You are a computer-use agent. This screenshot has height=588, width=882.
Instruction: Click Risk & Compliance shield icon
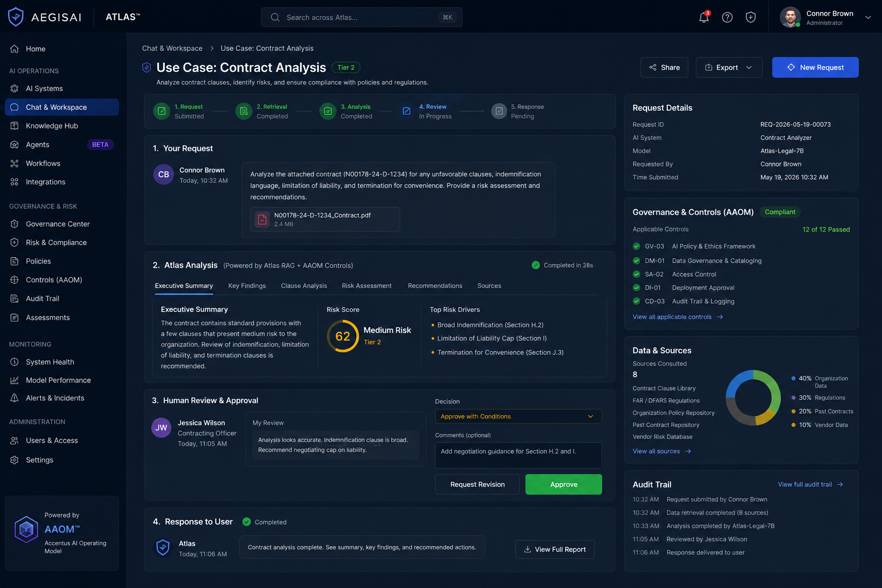14,242
